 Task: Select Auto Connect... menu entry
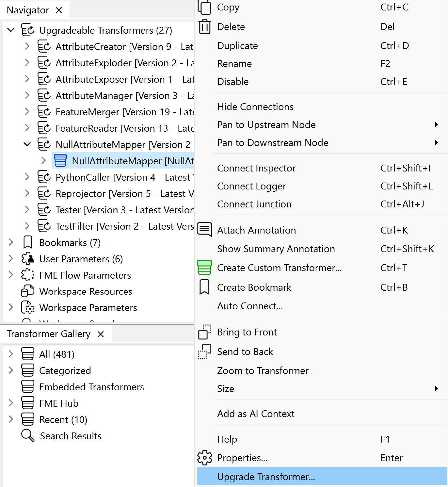tap(322, 306)
